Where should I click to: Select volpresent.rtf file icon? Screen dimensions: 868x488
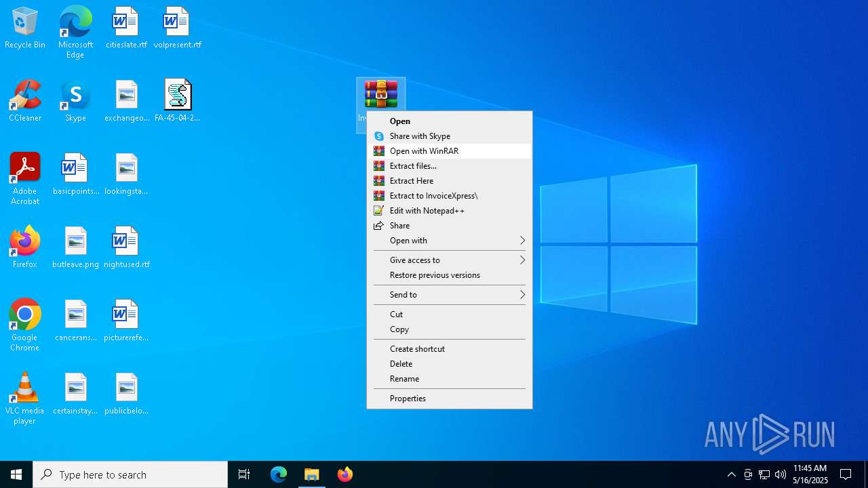tap(177, 28)
